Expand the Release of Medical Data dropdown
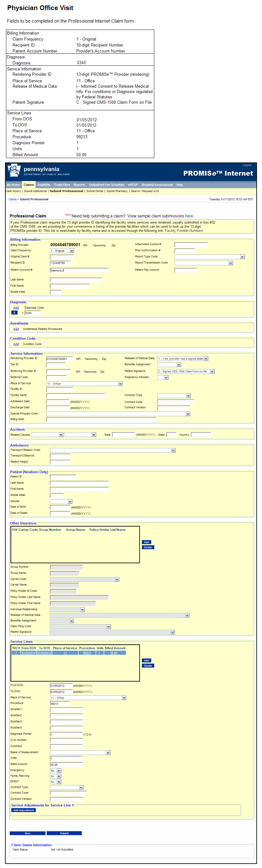262x868 pixels. (x=206, y=359)
